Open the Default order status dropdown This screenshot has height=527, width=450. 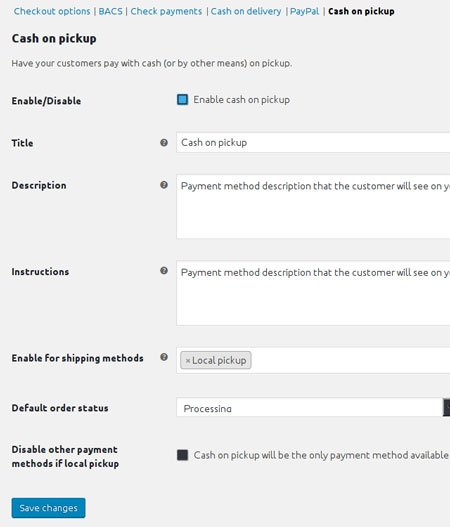313,407
